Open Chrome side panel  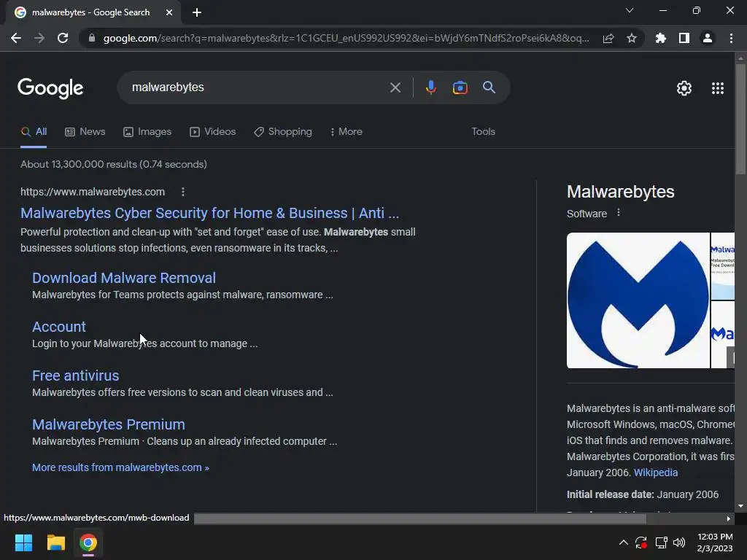(x=684, y=38)
